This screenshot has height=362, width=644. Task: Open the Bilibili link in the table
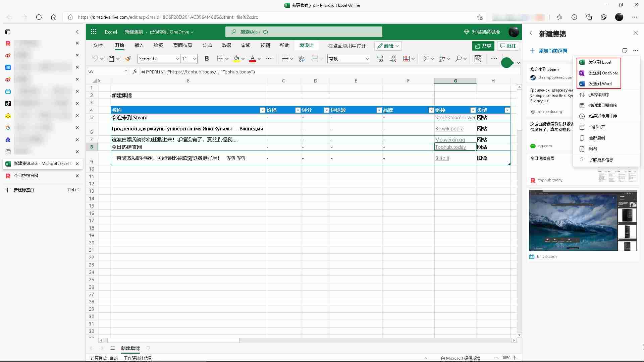(442, 158)
